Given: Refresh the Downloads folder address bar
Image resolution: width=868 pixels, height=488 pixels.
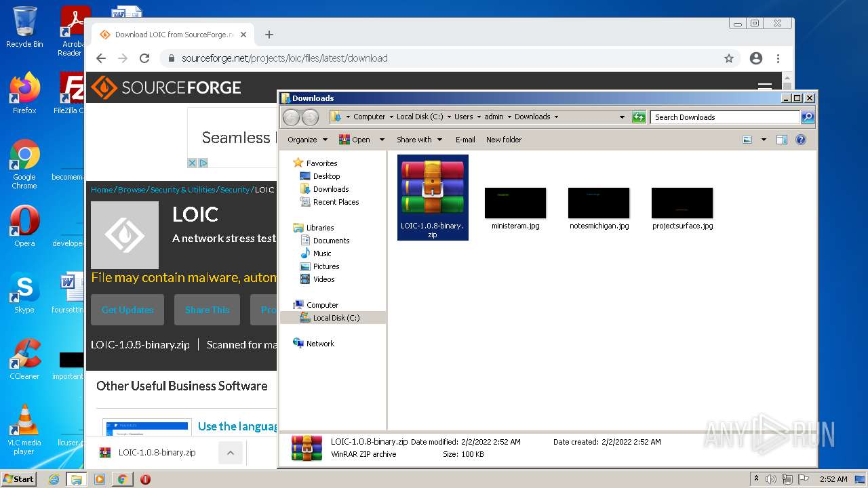Looking at the screenshot, I should [x=639, y=117].
